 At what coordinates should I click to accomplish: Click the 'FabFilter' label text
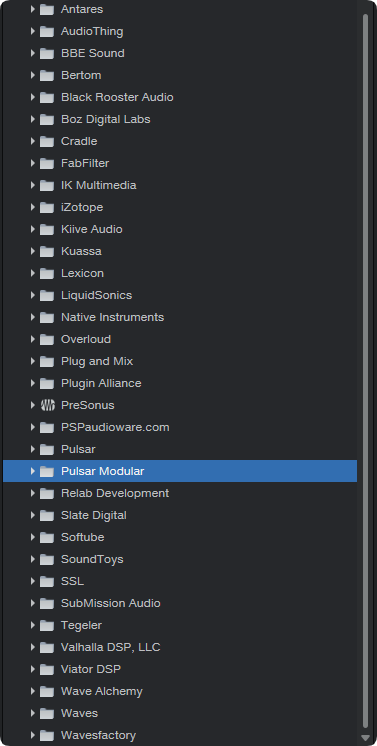coord(85,163)
